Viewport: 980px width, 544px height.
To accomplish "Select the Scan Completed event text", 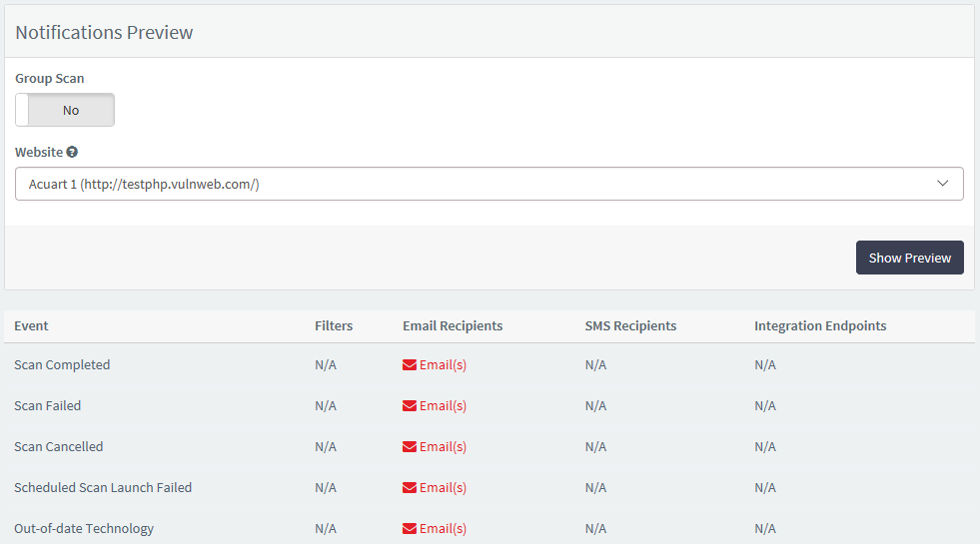I will (x=62, y=364).
